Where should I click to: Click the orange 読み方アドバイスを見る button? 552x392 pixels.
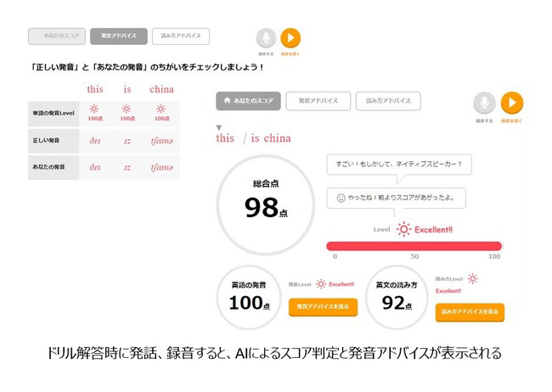tap(470, 312)
